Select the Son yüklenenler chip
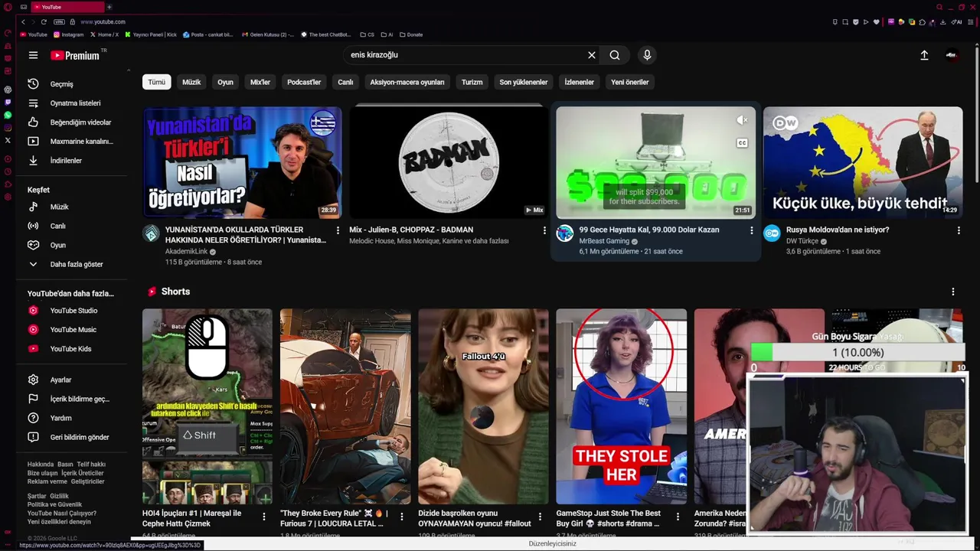Screen dimensions: 980x551 [524, 82]
